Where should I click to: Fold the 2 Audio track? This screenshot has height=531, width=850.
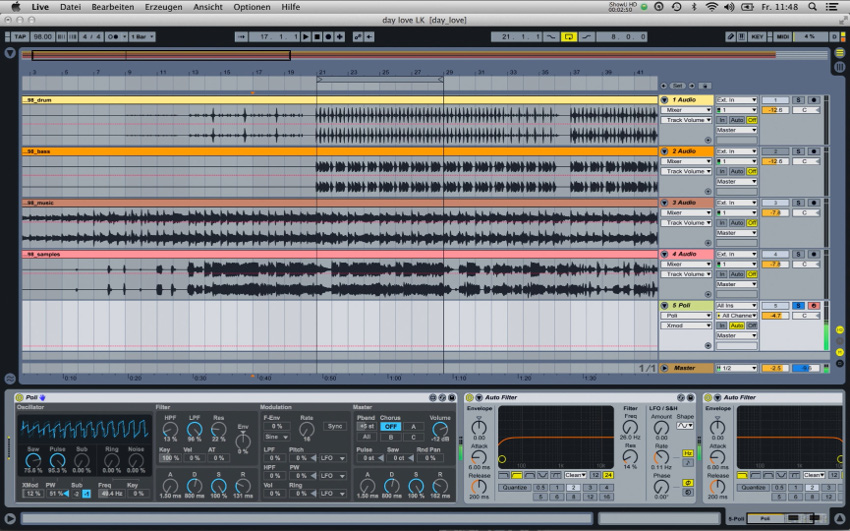tap(664, 151)
